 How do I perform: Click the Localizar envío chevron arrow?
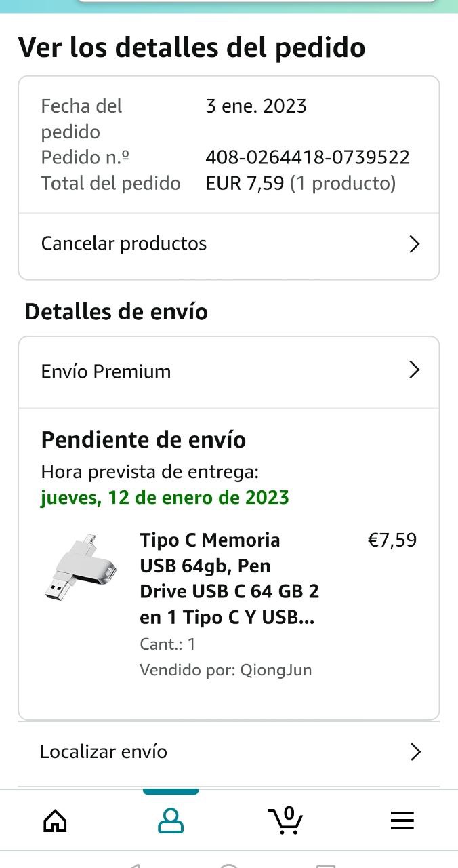tap(415, 751)
